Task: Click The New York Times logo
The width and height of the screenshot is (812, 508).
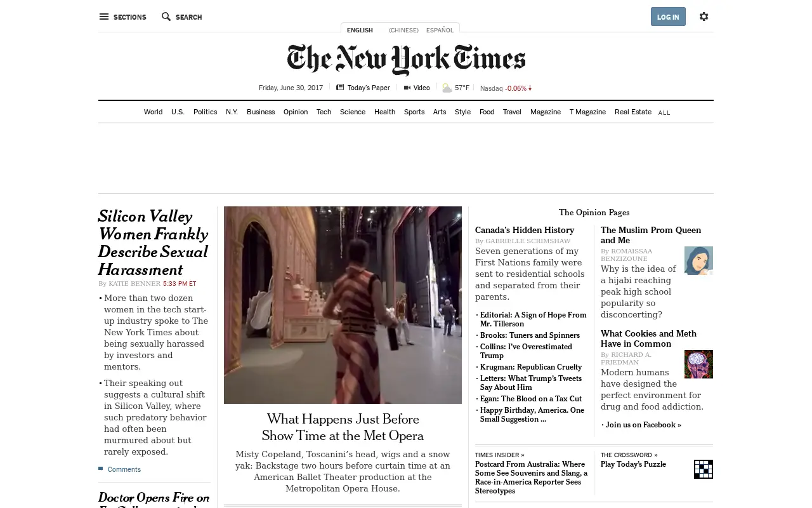Action: click(x=406, y=59)
